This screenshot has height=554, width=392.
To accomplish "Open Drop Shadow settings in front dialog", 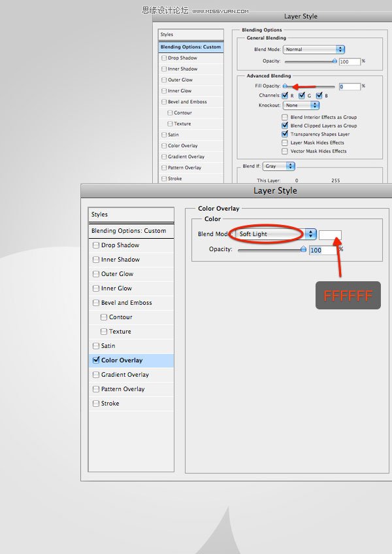I will click(x=131, y=245).
